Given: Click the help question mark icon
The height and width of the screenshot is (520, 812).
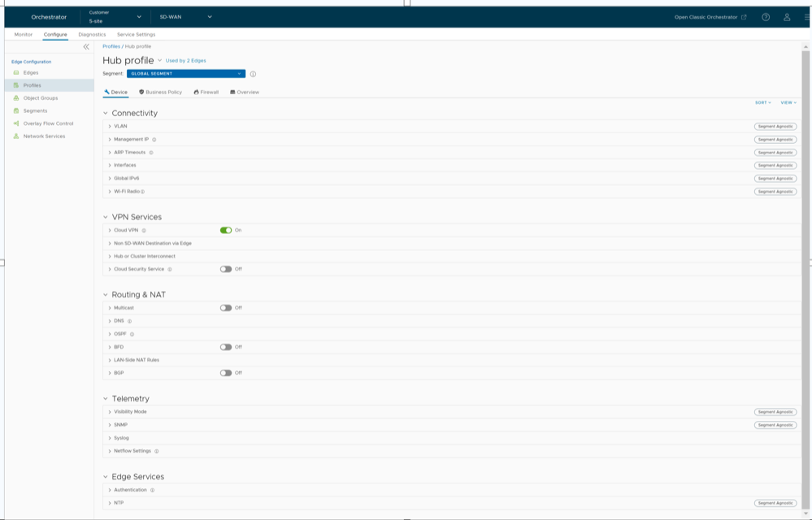Looking at the screenshot, I should pyautogui.click(x=766, y=17).
